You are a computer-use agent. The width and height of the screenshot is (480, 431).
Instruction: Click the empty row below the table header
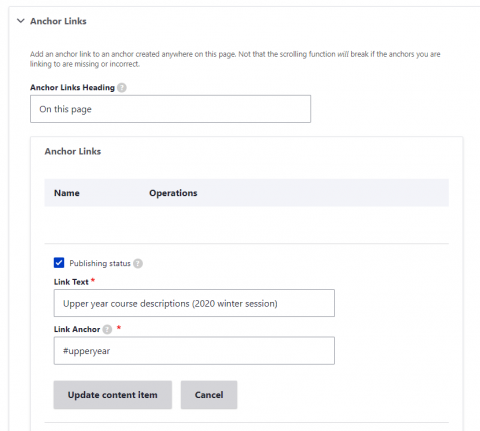[x=247, y=225]
